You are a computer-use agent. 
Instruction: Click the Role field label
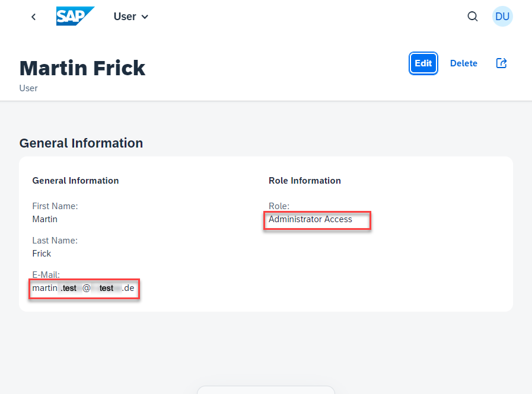279,206
